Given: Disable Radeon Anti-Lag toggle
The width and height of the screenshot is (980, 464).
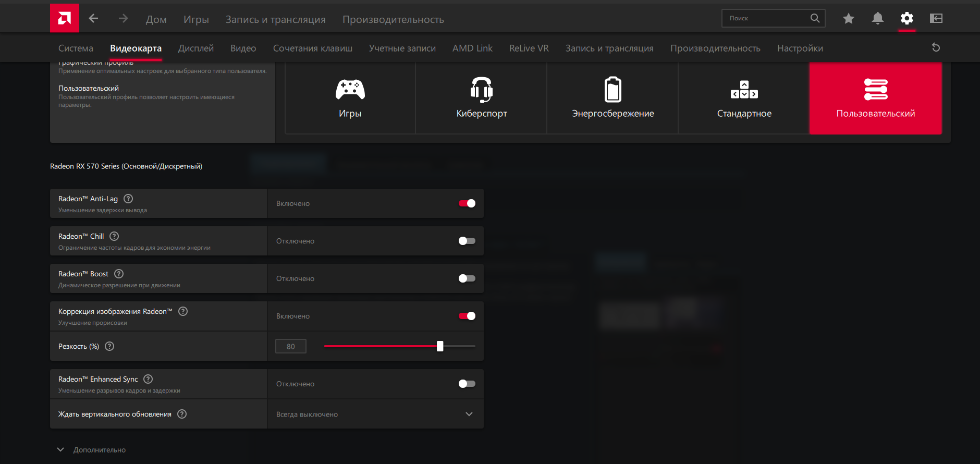Looking at the screenshot, I should pyautogui.click(x=467, y=203).
